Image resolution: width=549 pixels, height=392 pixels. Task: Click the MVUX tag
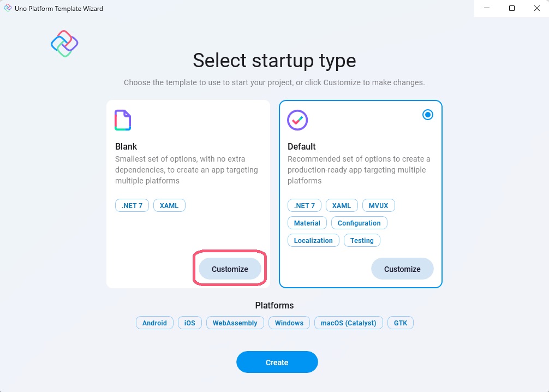pyautogui.click(x=378, y=205)
